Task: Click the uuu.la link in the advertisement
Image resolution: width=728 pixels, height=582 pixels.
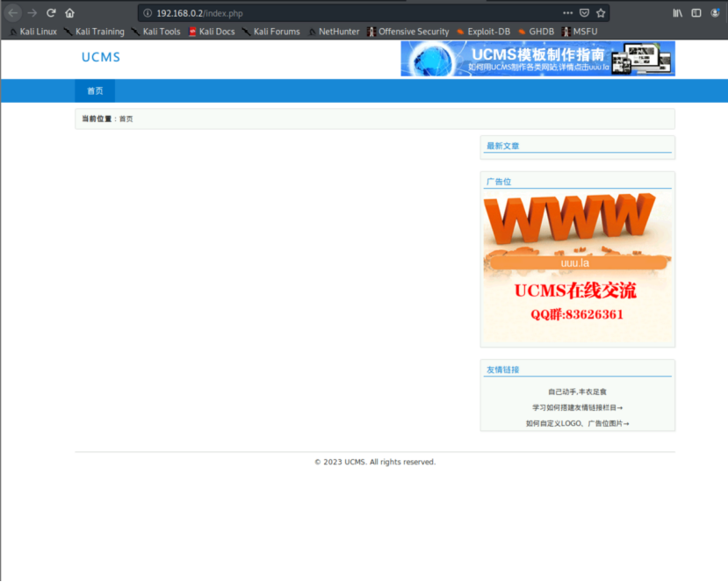Action: pyautogui.click(x=575, y=262)
